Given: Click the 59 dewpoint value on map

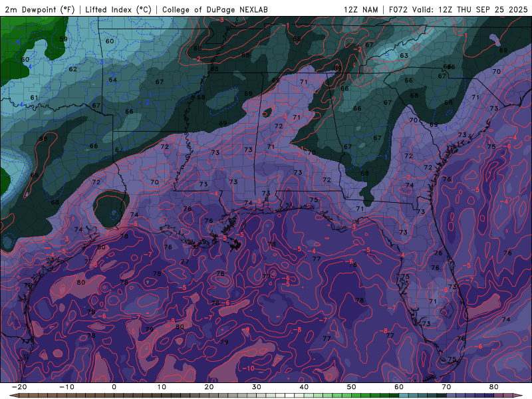Looking at the screenshot, I should click(x=63, y=39).
